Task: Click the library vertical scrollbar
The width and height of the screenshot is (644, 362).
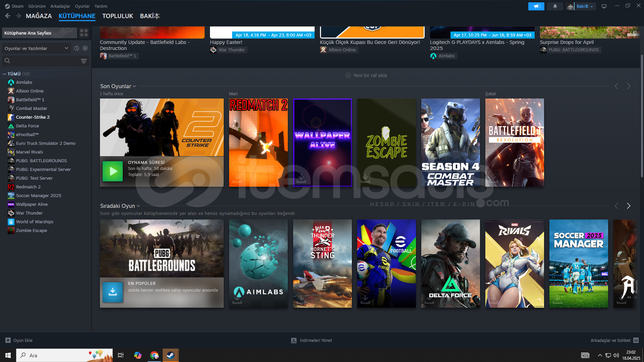Action: (642, 116)
